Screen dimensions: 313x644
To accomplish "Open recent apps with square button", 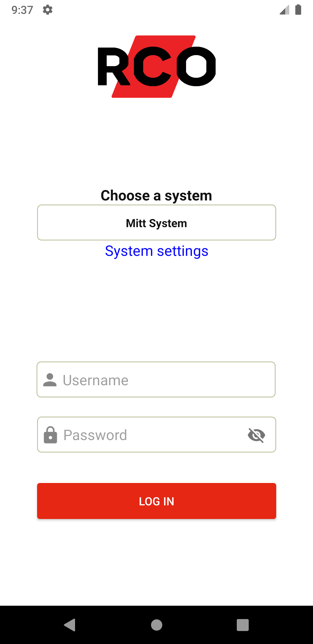I will click(x=243, y=625).
